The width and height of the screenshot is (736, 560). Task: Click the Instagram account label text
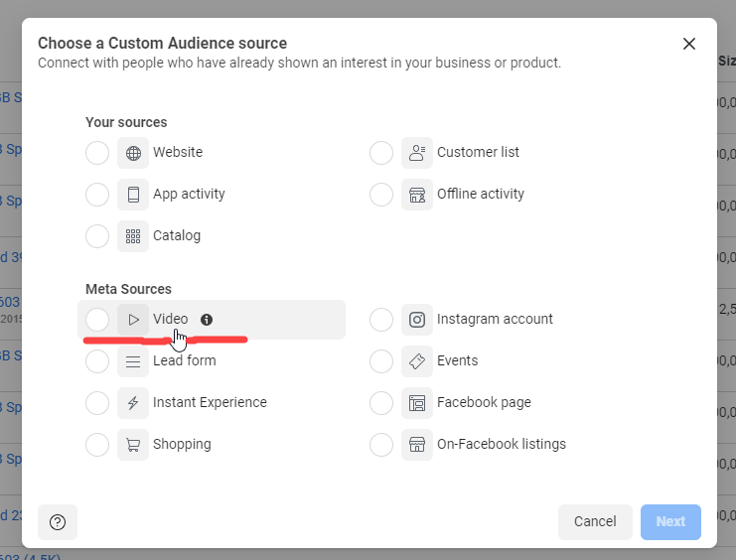(x=495, y=319)
